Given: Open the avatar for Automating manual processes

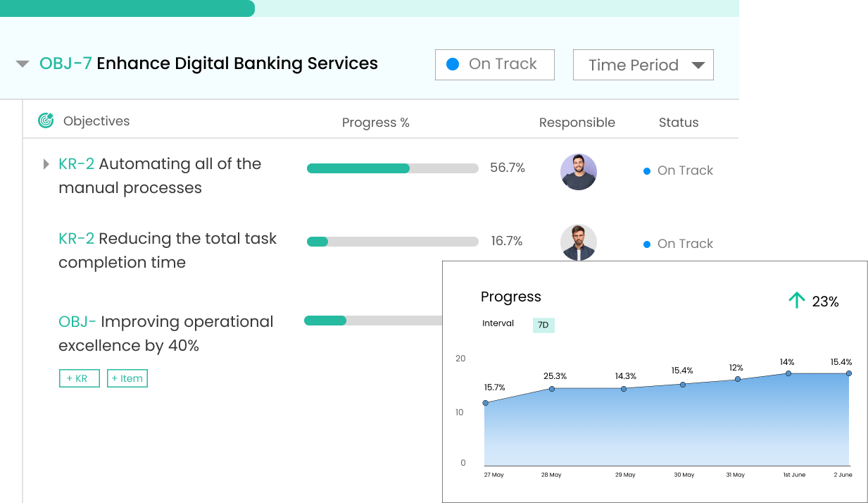Looking at the screenshot, I should pos(579,171).
